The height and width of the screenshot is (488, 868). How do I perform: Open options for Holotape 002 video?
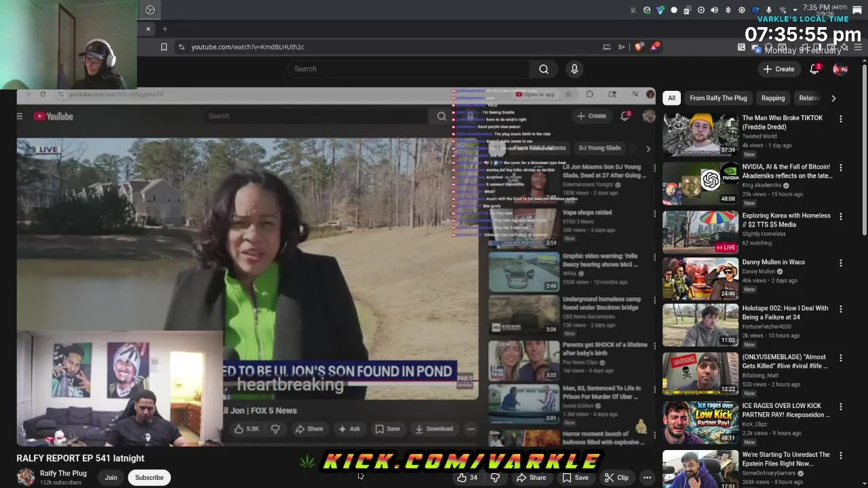841,309
